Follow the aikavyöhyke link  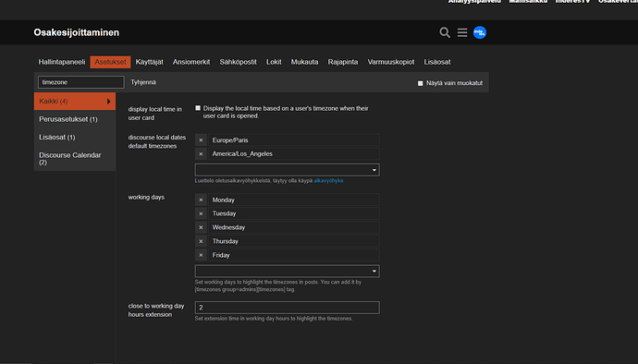328,181
